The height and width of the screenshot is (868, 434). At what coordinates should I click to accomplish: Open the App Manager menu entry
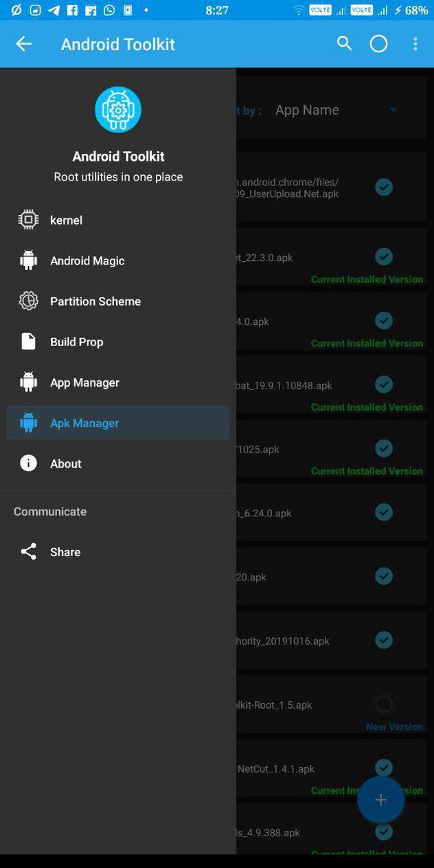[x=118, y=382]
